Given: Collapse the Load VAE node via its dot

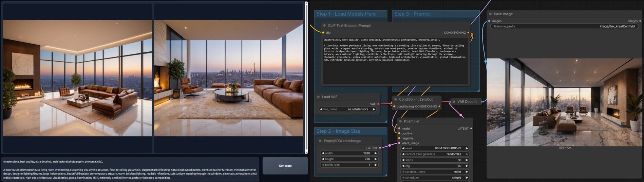Looking at the screenshot, I should [318, 97].
